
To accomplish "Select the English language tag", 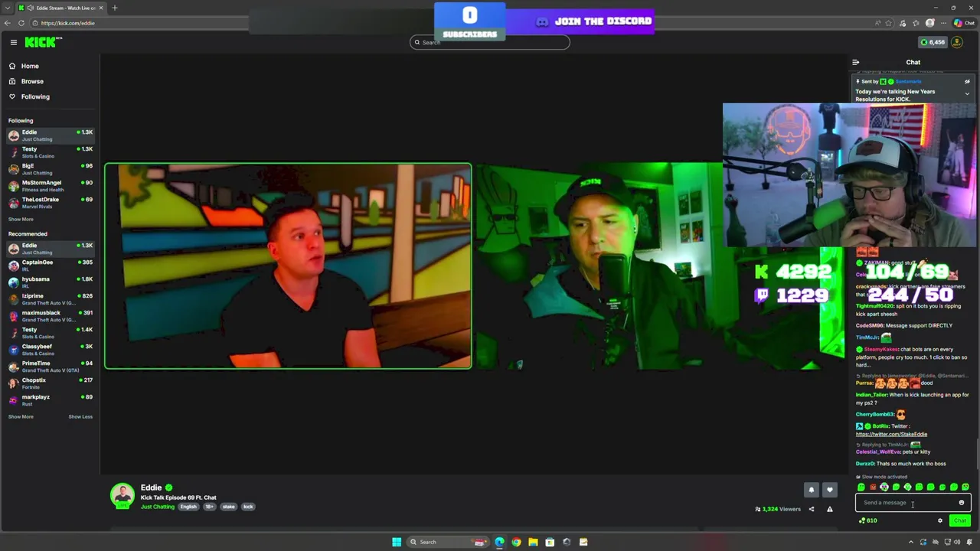I will click(x=188, y=507).
